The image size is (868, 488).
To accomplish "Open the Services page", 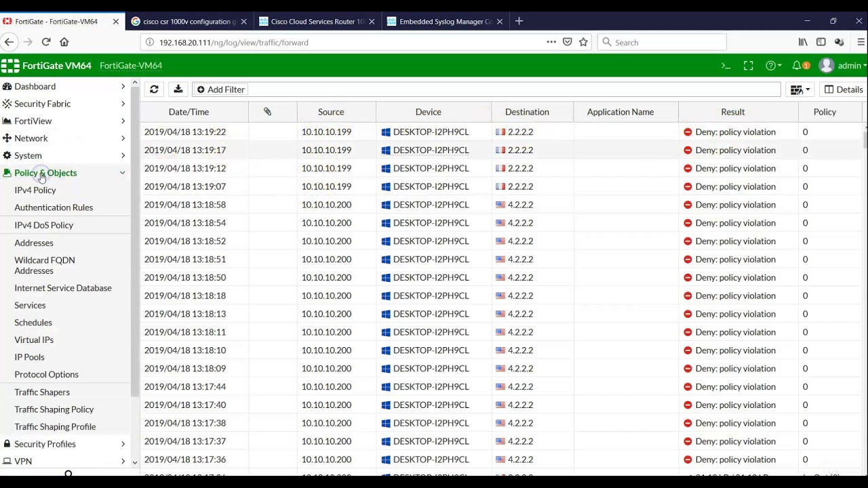I will coord(30,306).
